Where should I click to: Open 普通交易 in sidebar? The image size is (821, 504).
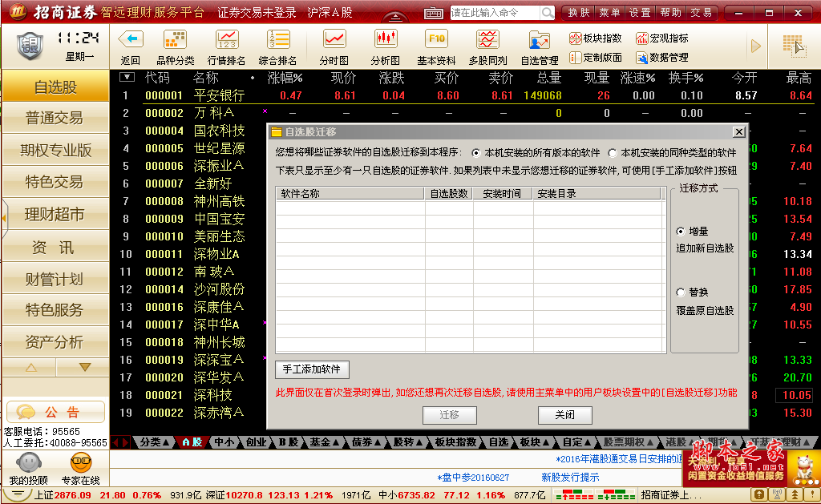pyautogui.click(x=55, y=119)
